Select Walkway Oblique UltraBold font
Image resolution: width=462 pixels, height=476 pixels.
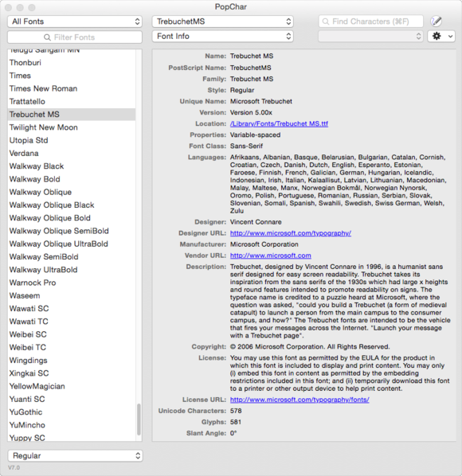pyautogui.click(x=72, y=244)
